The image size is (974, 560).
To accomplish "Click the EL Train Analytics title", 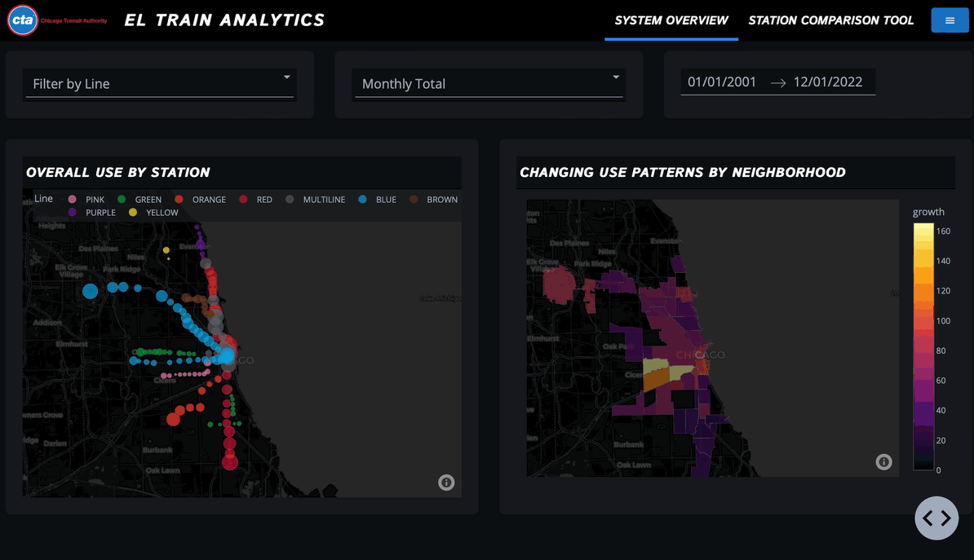I will pyautogui.click(x=224, y=20).
